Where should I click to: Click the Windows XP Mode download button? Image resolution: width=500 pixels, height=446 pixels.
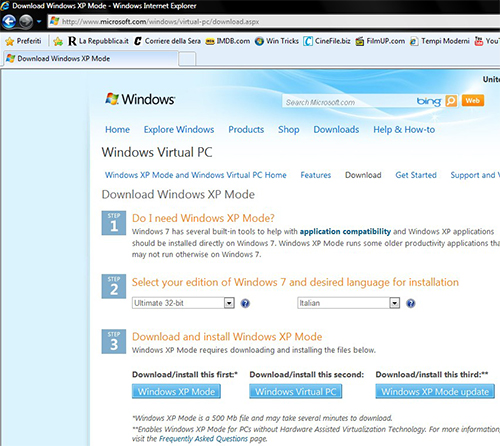(176, 391)
